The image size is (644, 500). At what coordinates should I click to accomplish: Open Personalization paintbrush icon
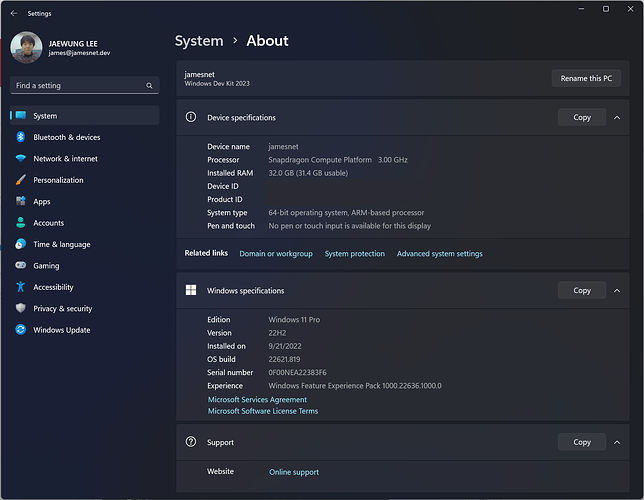pos(21,180)
